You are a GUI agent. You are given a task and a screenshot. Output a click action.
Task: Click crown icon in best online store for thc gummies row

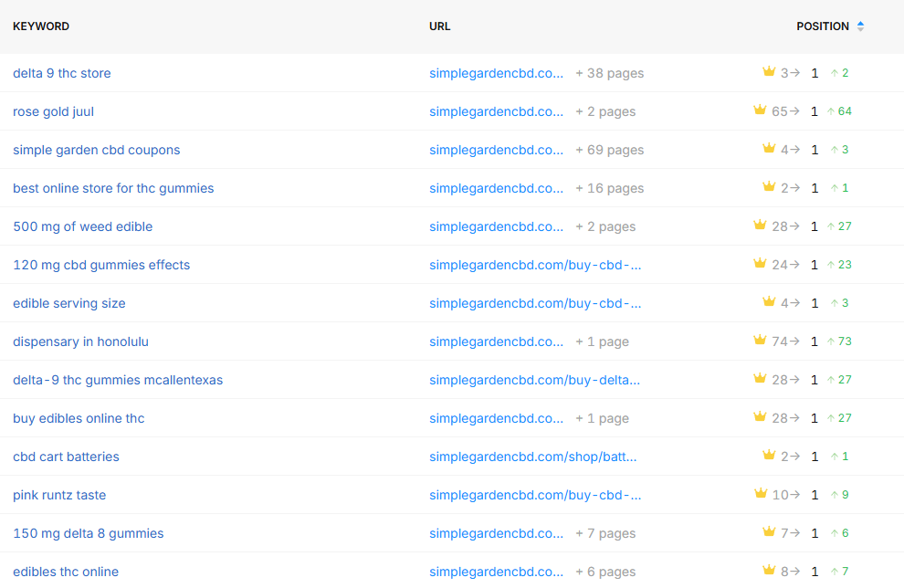pyautogui.click(x=769, y=186)
